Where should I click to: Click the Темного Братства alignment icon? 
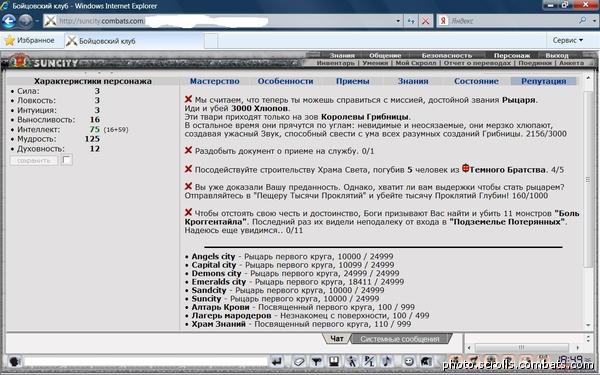(x=465, y=168)
